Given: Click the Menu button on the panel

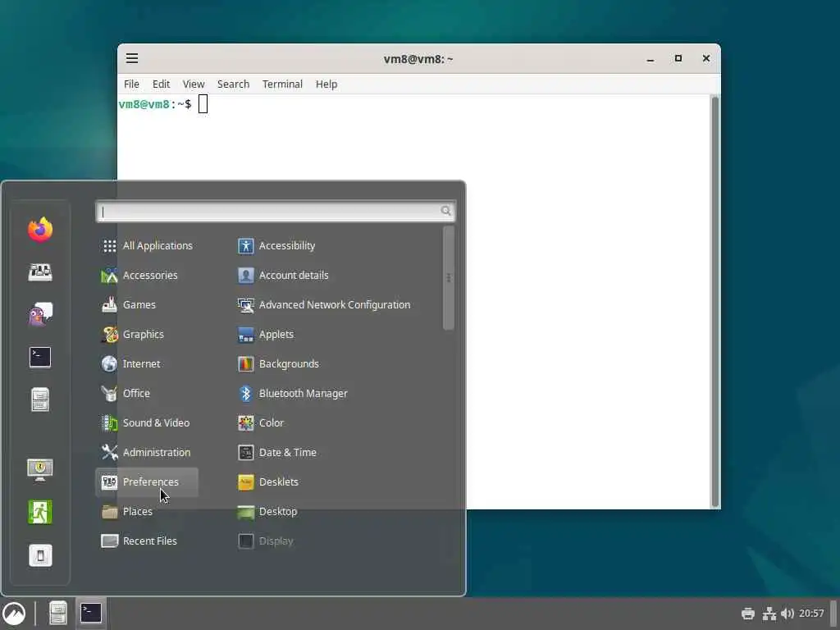Looking at the screenshot, I should [14, 614].
